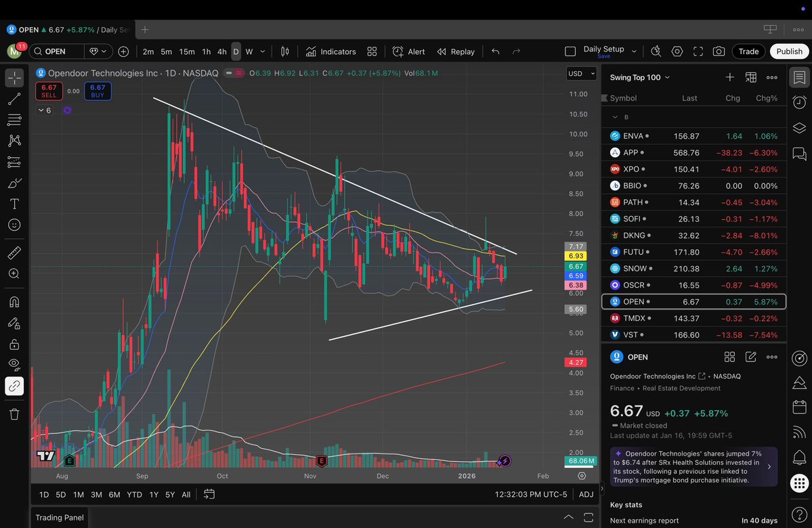The image size is (812, 528).
Task: Click the red 6.67 SELL price box
Action: pyautogui.click(x=49, y=91)
